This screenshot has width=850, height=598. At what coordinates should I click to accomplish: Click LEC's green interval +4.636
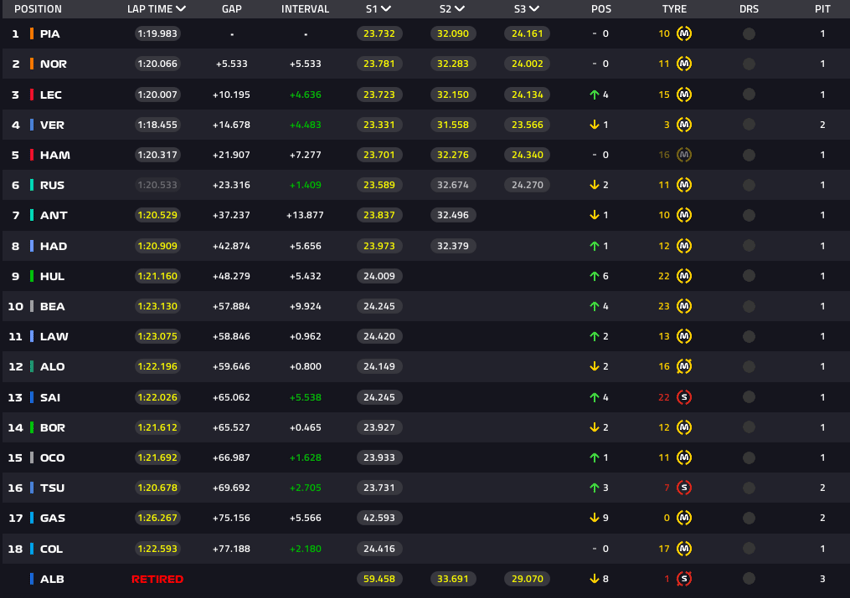pos(305,94)
